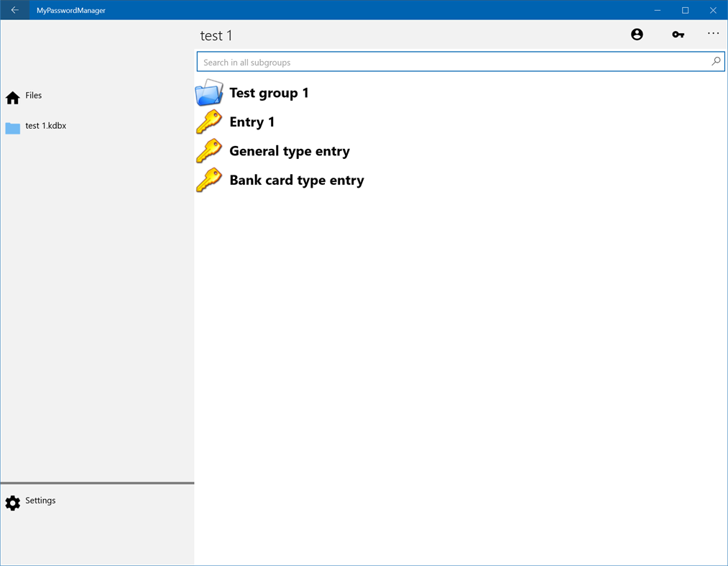Click the folder icon for Test group 1
This screenshot has width=728, height=566.
click(208, 92)
